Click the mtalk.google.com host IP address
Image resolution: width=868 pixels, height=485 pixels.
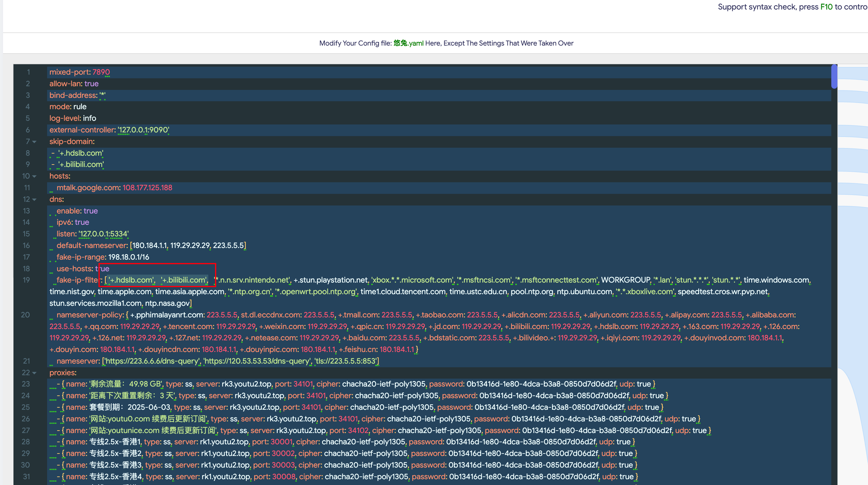(x=147, y=187)
